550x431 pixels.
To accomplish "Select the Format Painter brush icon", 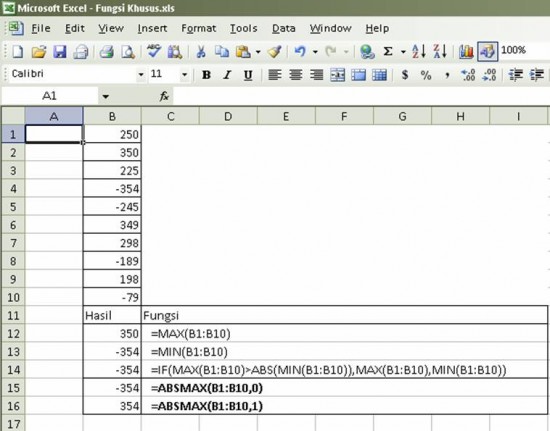I will click(274, 52).
